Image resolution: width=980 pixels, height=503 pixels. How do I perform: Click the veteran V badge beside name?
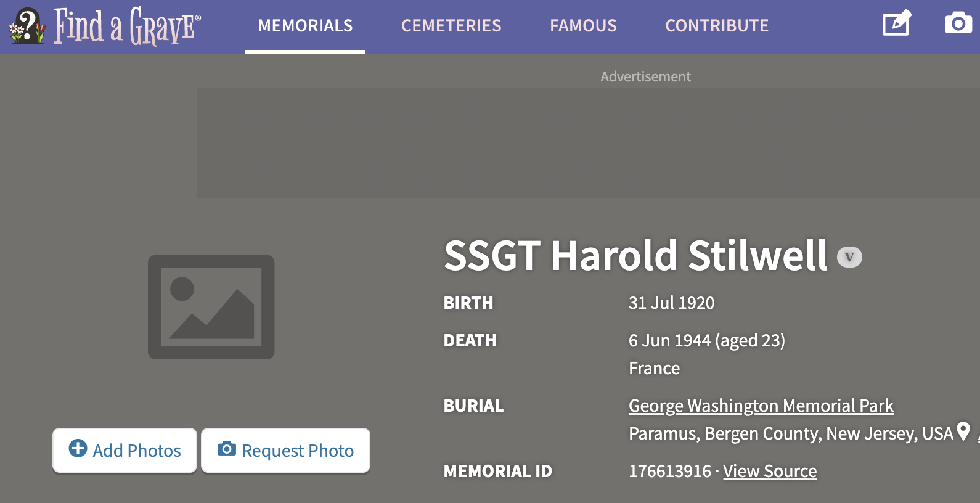(849, 257)
